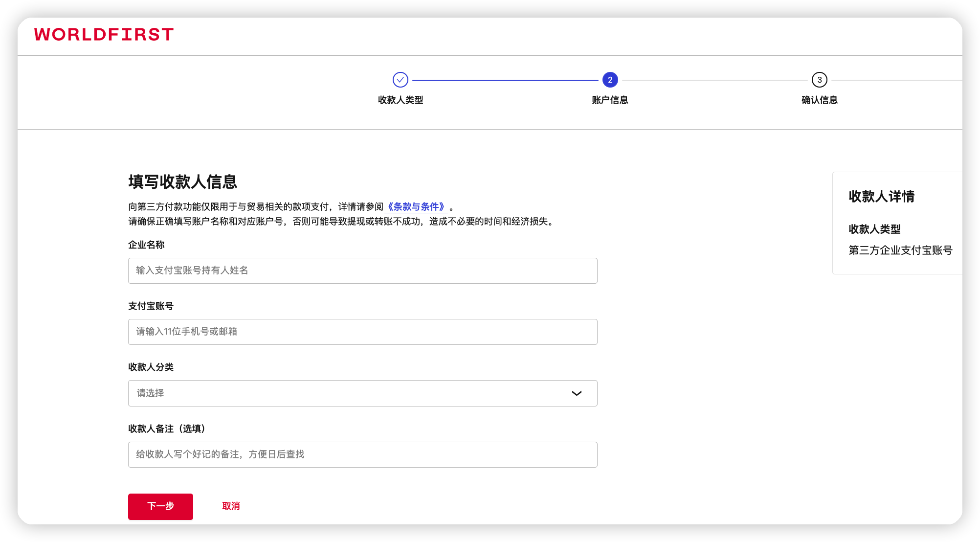Click the dropdown chevron arrow icon
The height and width of the screenshot is (542, 980).
pyautogui.click(x=577, y=393)
